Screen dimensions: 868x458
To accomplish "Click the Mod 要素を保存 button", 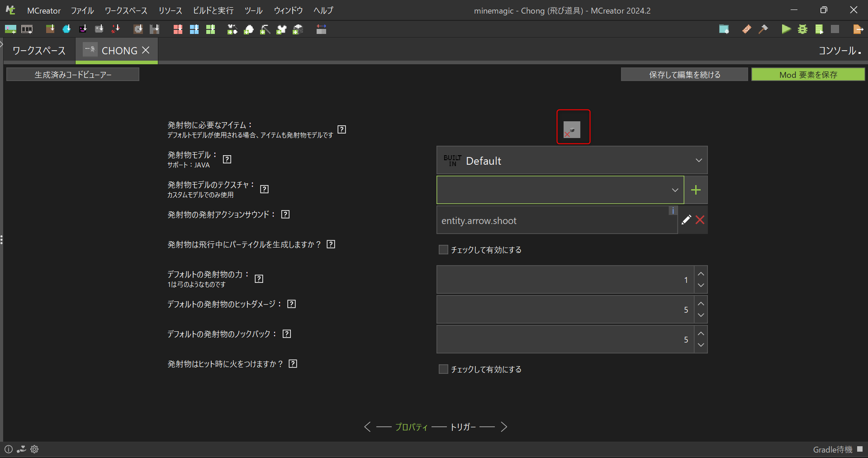I will coord(808,75).
